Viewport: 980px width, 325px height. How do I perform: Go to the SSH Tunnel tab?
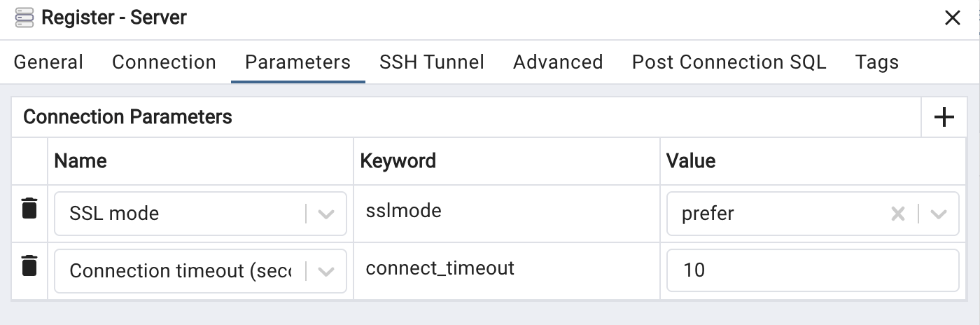431,62
